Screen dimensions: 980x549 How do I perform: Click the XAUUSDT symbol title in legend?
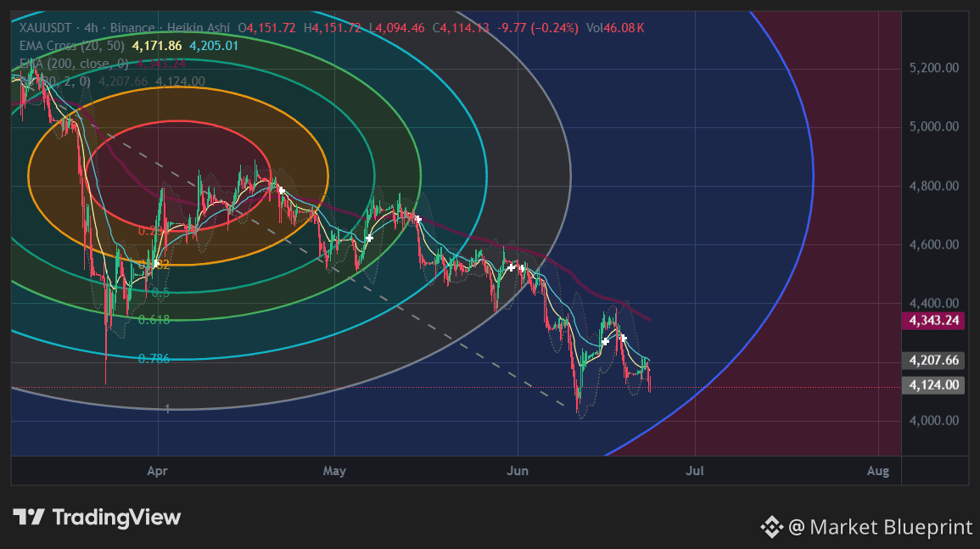tap(45, 28)
